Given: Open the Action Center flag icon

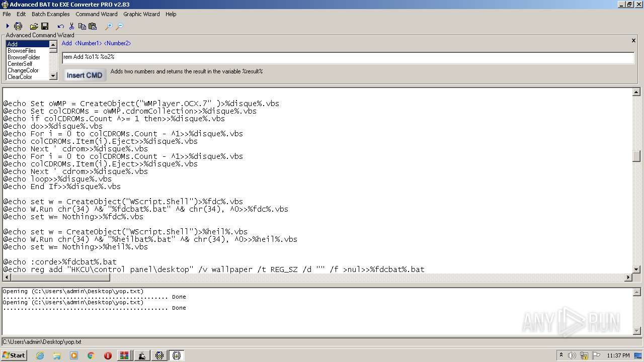Looking at the screenshot, I should [x=597, y=355].
